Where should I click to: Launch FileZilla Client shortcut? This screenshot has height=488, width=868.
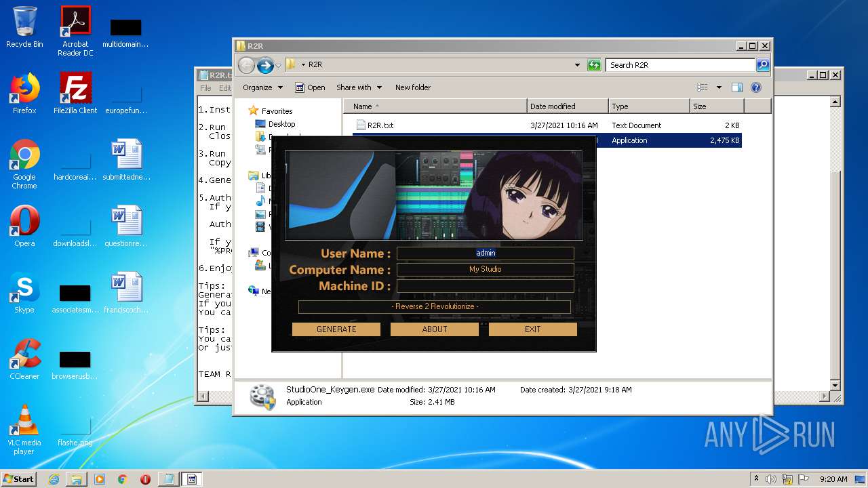click(75, 94)
